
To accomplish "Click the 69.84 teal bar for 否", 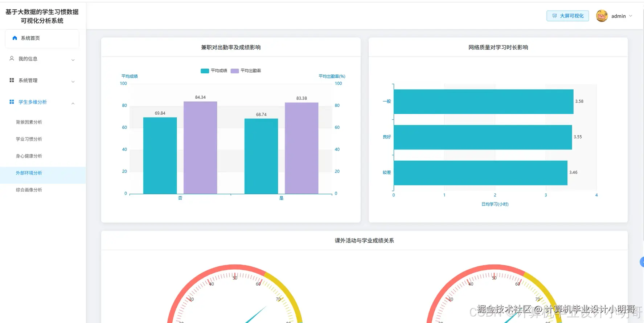I will coord(160,155).
